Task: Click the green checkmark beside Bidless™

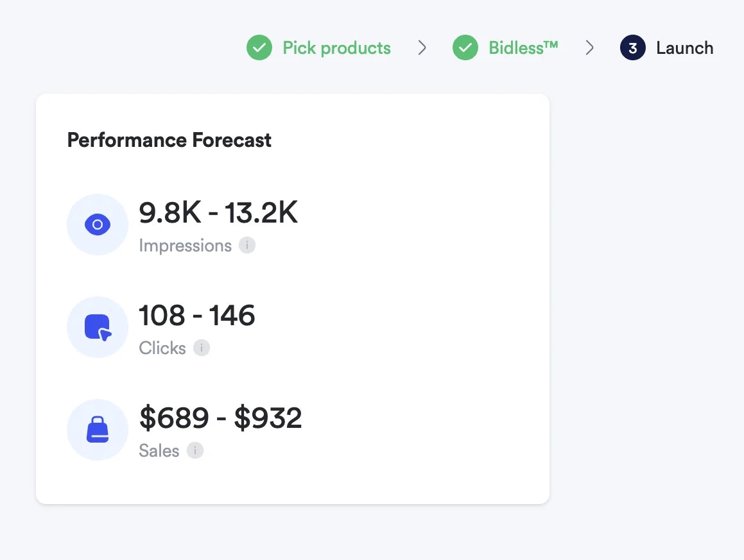Action: (x=465, y=47)
